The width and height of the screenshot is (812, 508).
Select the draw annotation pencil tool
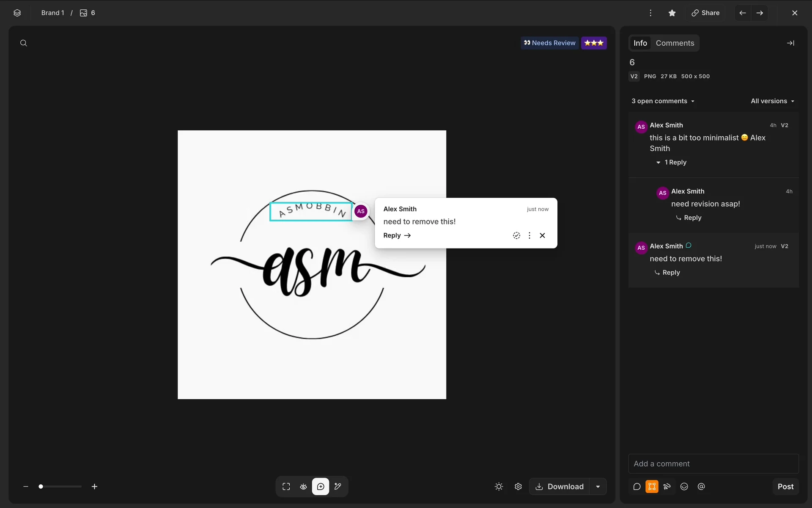coord(338,486)
